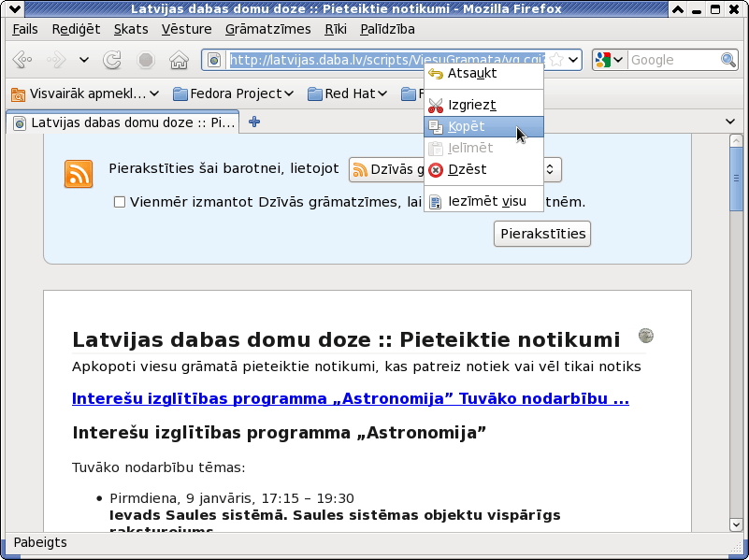
Task: Click the site identity icon in address bar
Action: (x=214, y=60)
